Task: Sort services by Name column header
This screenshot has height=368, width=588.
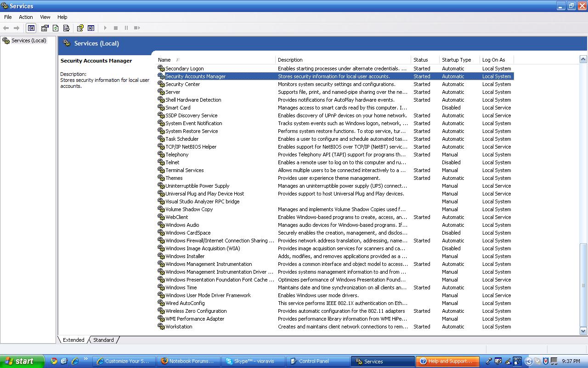Action: click(164, 60)
